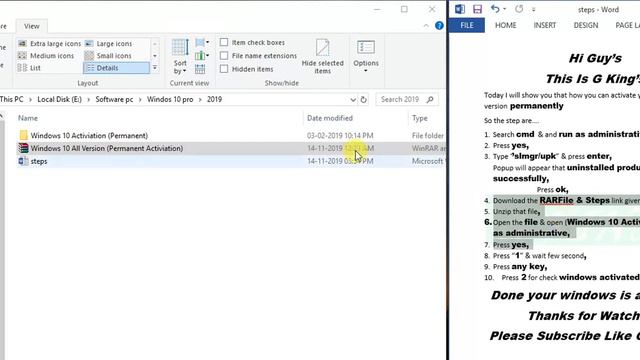Click 'RARFile & Steps' text in Word
This screenshot has height=360, width=640.
point(575,200)
